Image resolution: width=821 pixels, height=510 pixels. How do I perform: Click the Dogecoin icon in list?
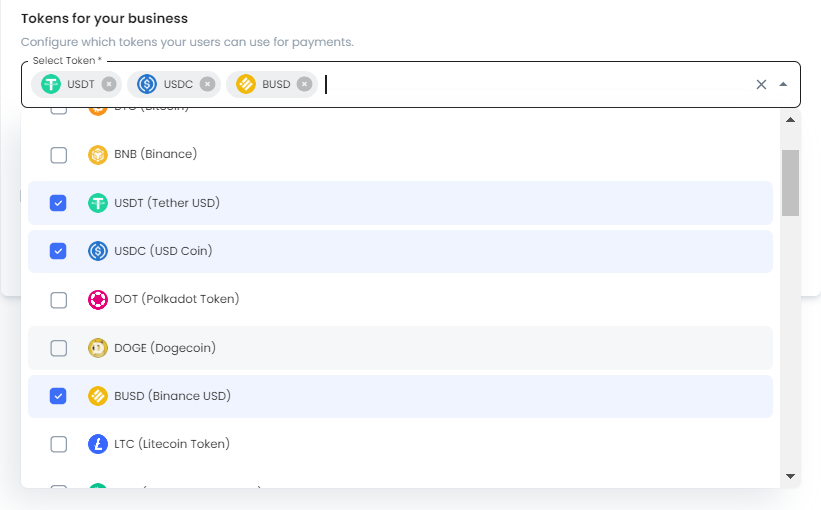(x=98, y=348)
